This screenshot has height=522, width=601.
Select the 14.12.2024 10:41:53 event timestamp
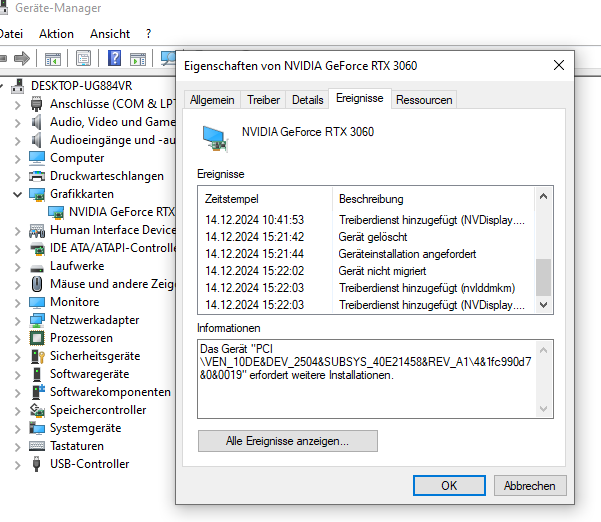tap(255, 220)
